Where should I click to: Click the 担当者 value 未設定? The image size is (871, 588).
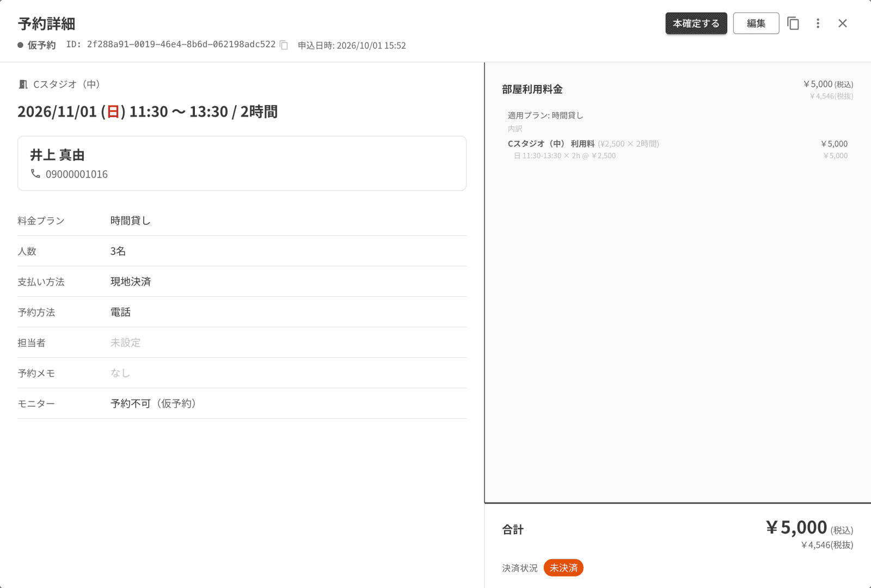[x=125, y=342]
